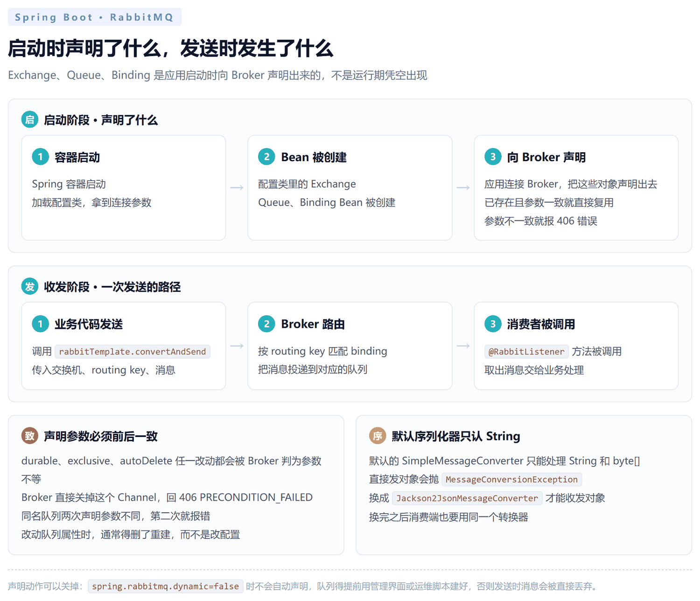Click the number 1 badge next to 业务代码发送
The image size is (700, 601).
[40, 324]
